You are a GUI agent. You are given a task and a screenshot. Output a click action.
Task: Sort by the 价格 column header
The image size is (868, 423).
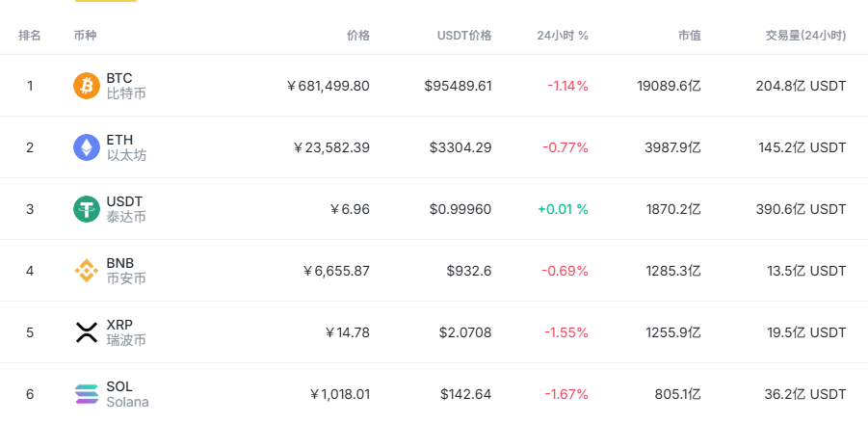click(x=357, y=36)
